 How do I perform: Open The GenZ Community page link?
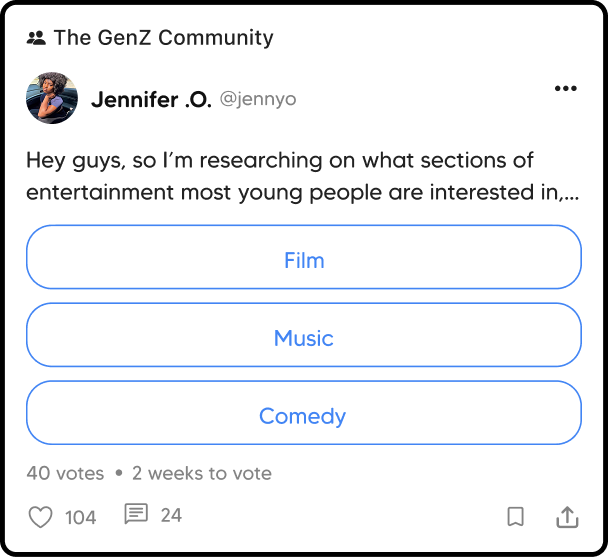coord(163,39)
